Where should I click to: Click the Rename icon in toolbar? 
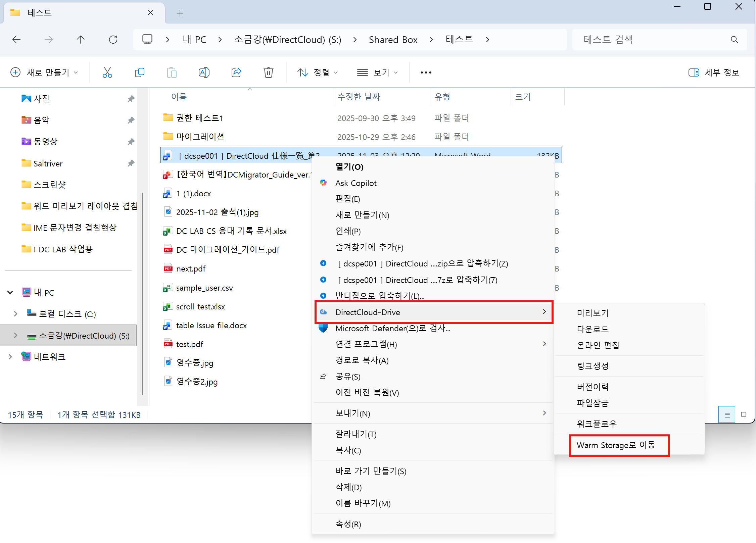point(204,72)
